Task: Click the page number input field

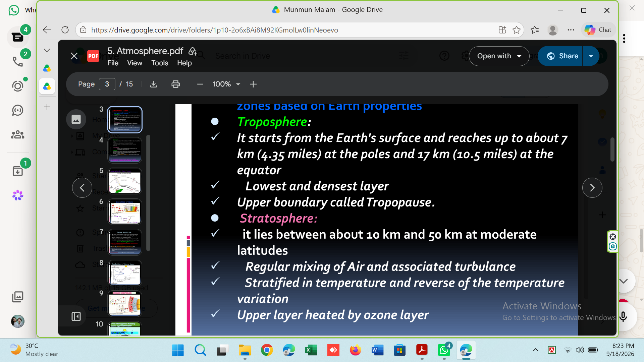Action: 107,84
